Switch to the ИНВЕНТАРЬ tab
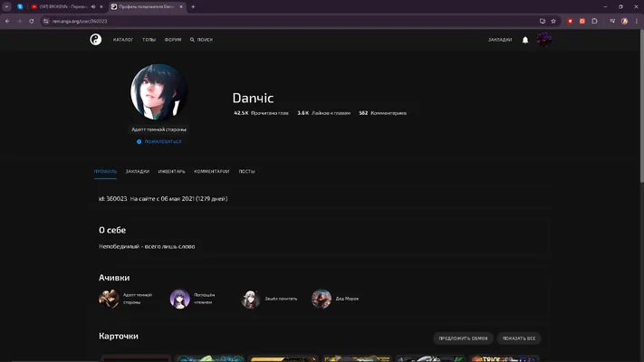The height and width of the screenshot is (362, 644). [x=172, y=172]
